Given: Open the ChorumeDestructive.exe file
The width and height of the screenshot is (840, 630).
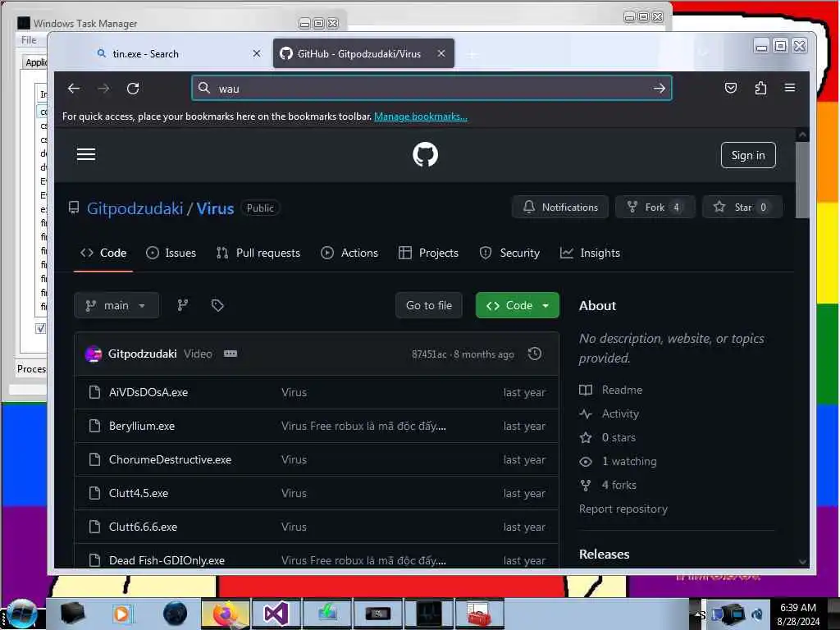Looking at the screenshot, I should click(x=170, y=459).
